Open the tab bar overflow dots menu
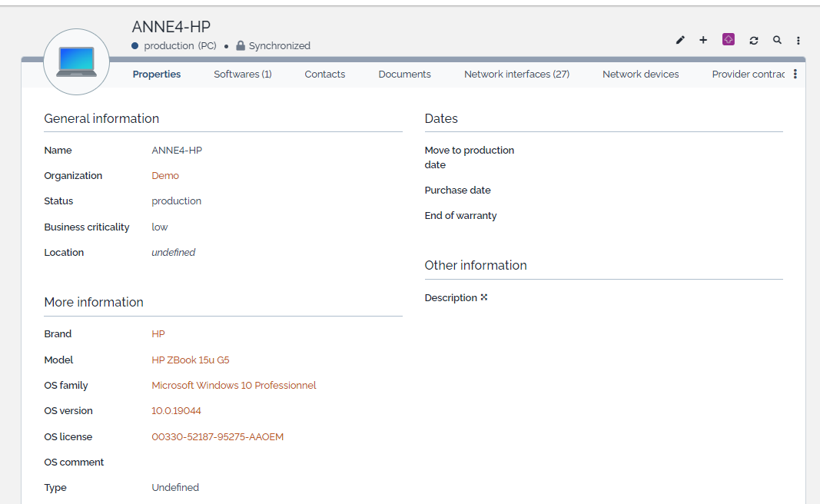 (x=795, y=75)
